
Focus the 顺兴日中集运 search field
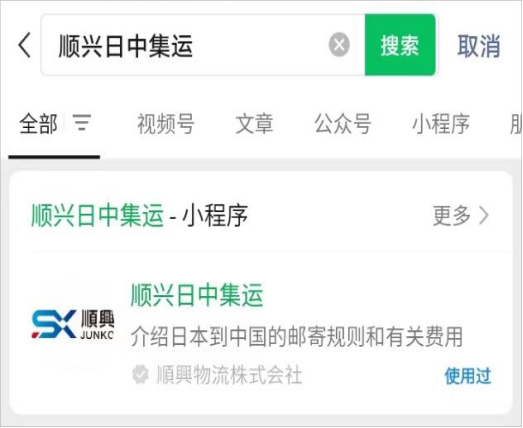[x=203, y=45]
